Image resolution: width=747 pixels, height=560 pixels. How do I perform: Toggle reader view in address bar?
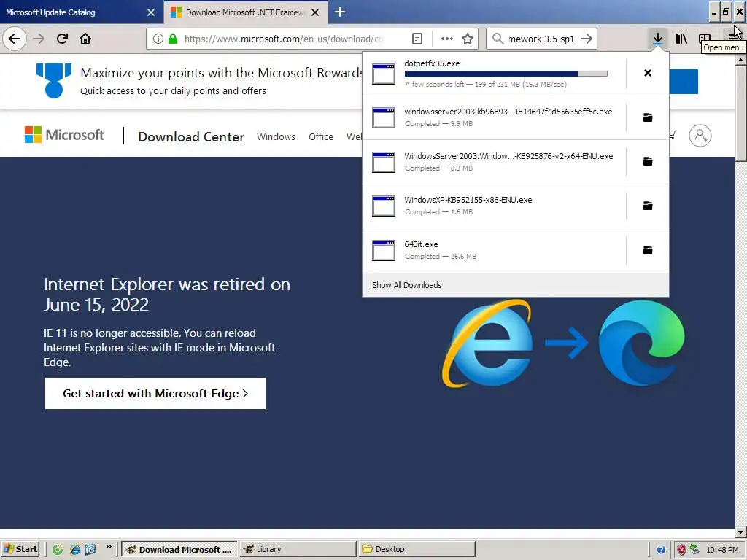[x=417, y=39]
